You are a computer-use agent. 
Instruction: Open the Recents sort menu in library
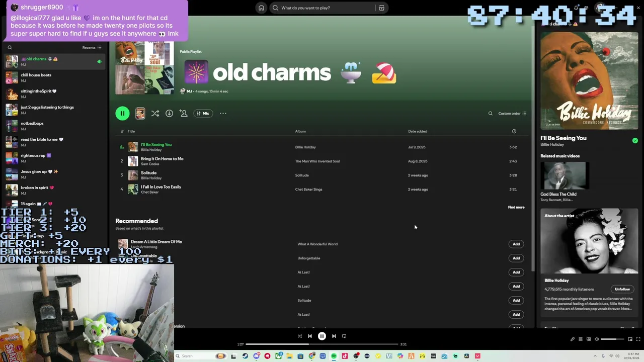click(92, 48)
